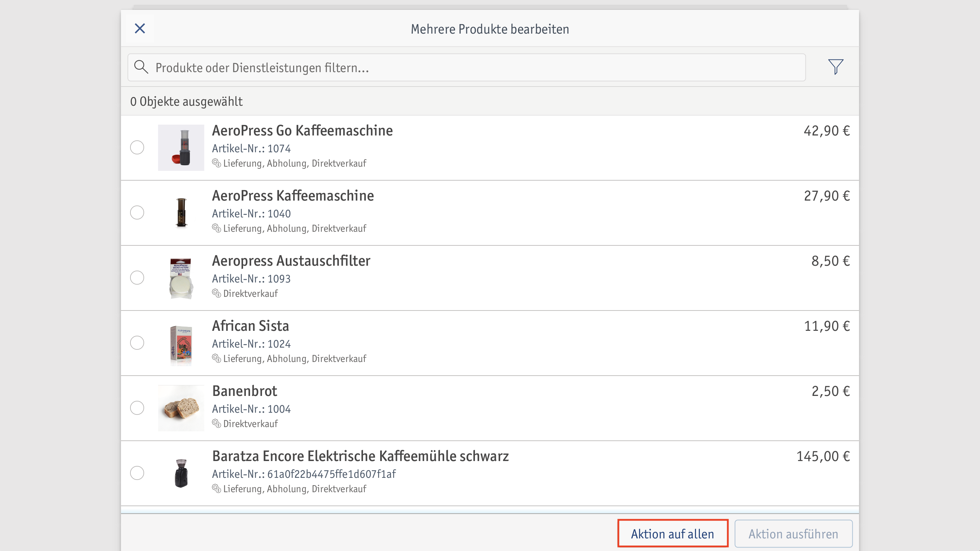Select the AeroPress Go Kaffeemaschine radio button
The height and width of the screenshot is (551, 980).
(x=137, y=147)
